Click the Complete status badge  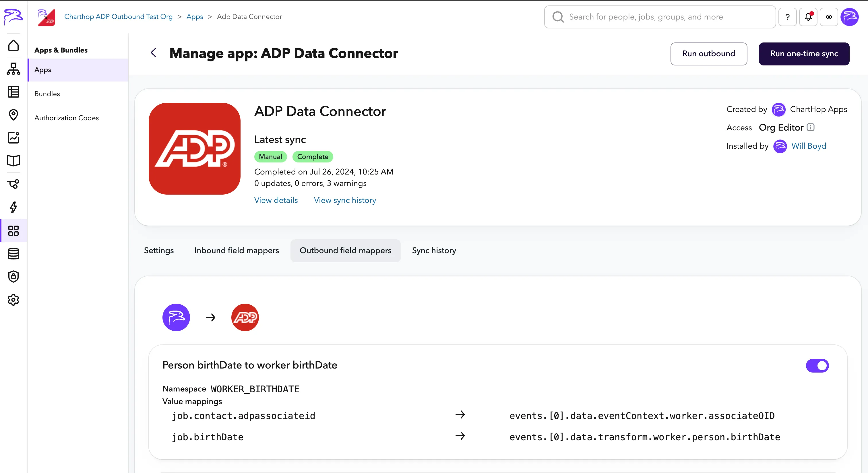313,157
